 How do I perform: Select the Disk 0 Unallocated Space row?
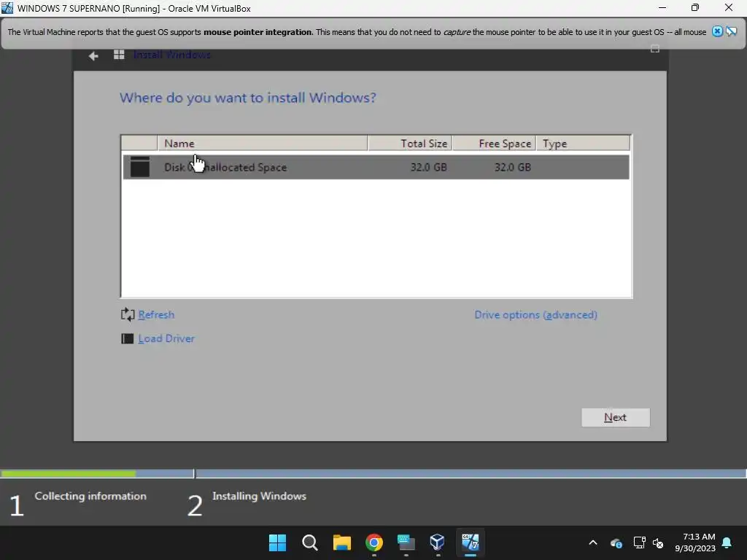[376, 167]
